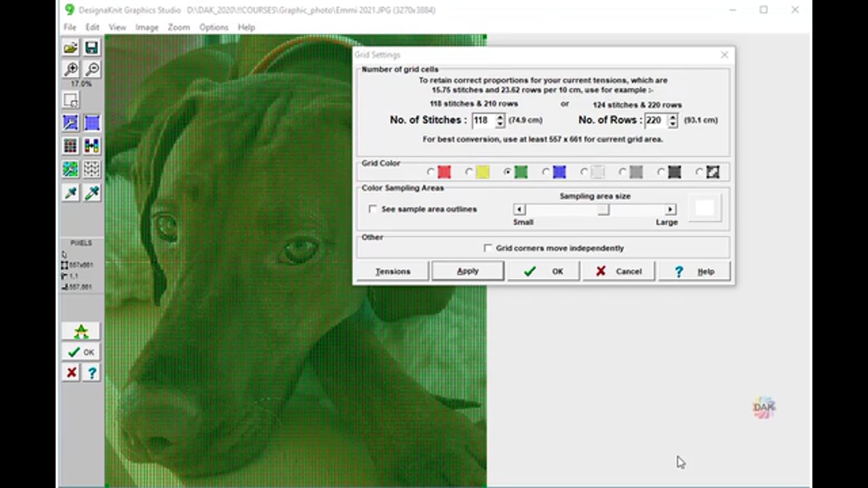Select the blue-green H-shaped pattern tool
Screen dimensions: 868x488
(x=92, y=146)
